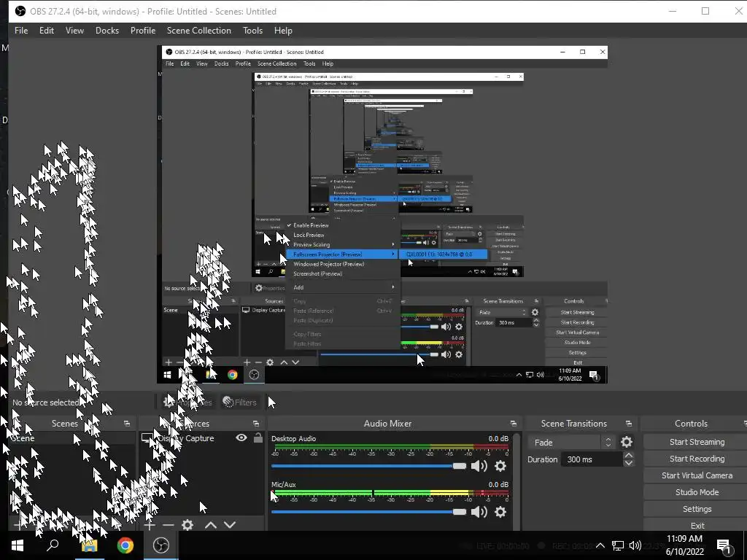Click OBS logo in title bar
This screenshot has width=747, height=560.
tap(20, 11)
